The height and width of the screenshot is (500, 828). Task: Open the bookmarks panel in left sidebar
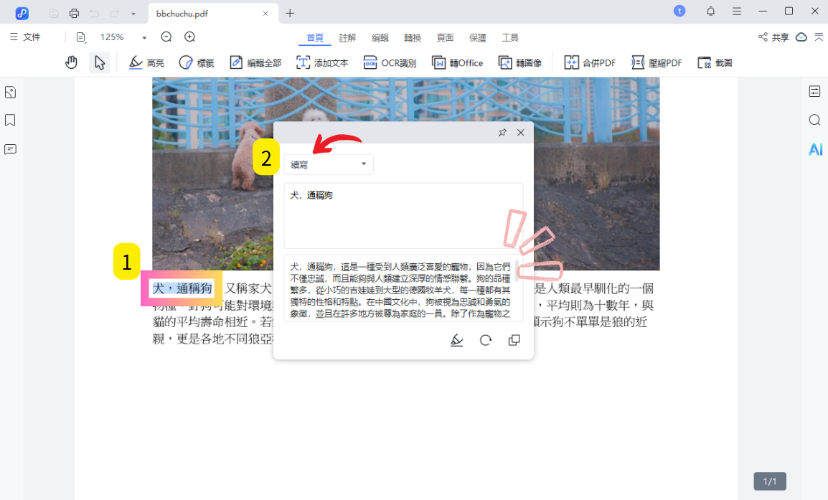pos(10,120)
